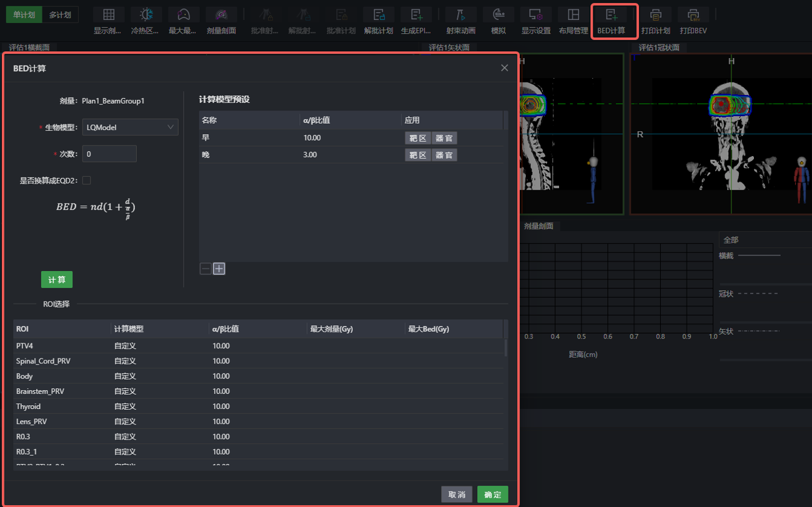The image size is (812, 507).
Task: Click the minus icon to remove model preset
Action: 205,268
